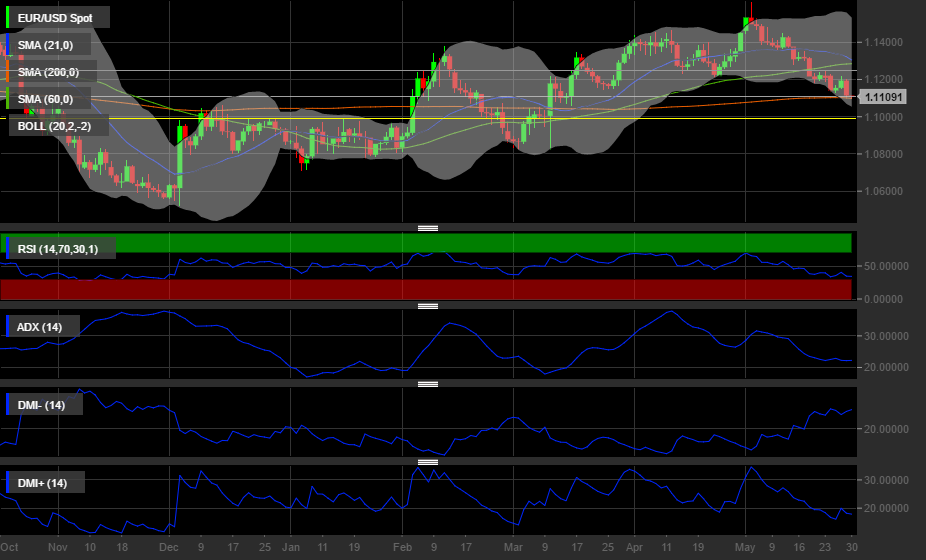Viewport: 926px width, 560px height.
Task: Click the blue marker beside RSI label
Action: tap(7, 248)
